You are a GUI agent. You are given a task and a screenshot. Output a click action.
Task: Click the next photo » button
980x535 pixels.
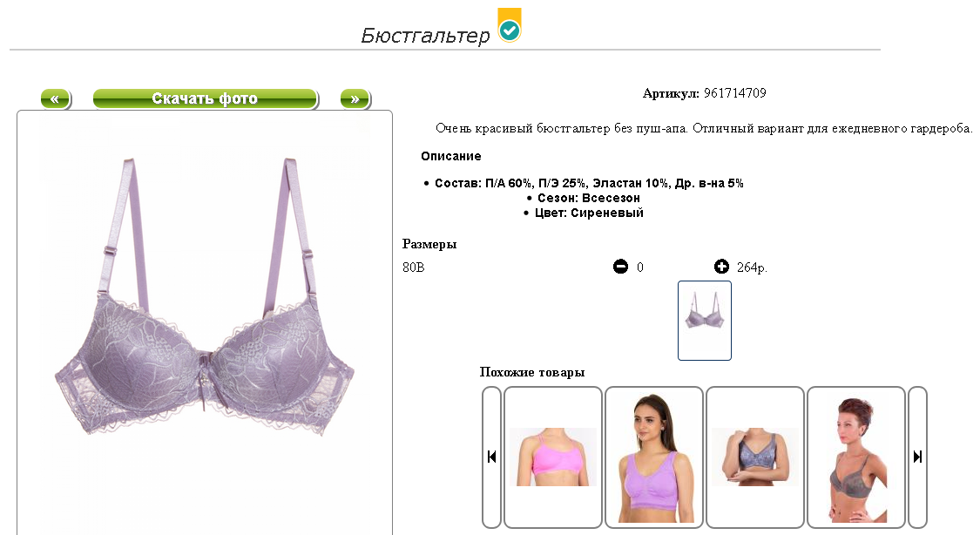[355, 98]
